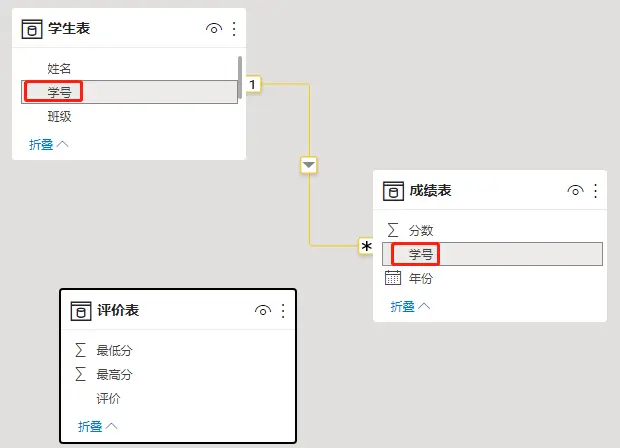Image resolution: width=620 pixels, height=448 pixels.
Task: Collapse the 评价表 card via 折叠
Action: coord(97,426)
